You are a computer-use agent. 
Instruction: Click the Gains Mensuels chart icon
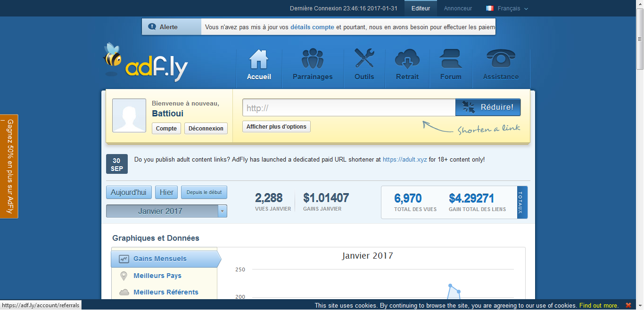[x=124, y=259]
